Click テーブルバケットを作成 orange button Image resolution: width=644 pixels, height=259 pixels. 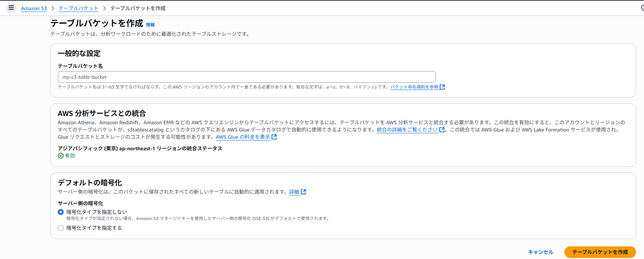tap(600, 252)
